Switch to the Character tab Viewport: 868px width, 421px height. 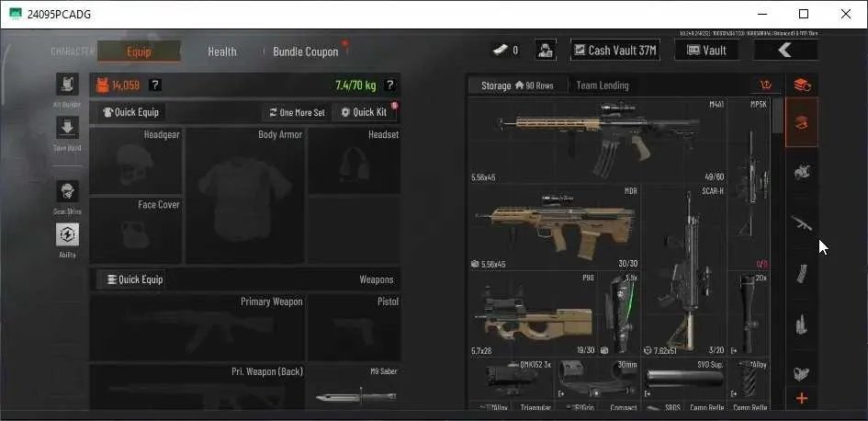point(73,51)
